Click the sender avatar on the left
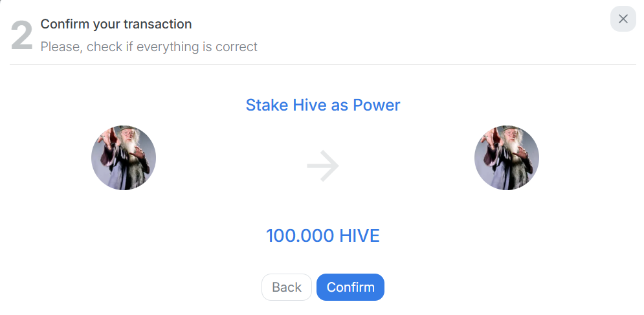The image size is (644, 315). click(124, 158)
